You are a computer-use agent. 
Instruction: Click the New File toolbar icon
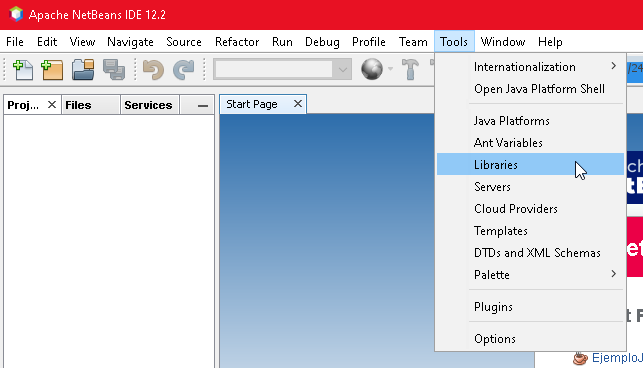[23, 69]
